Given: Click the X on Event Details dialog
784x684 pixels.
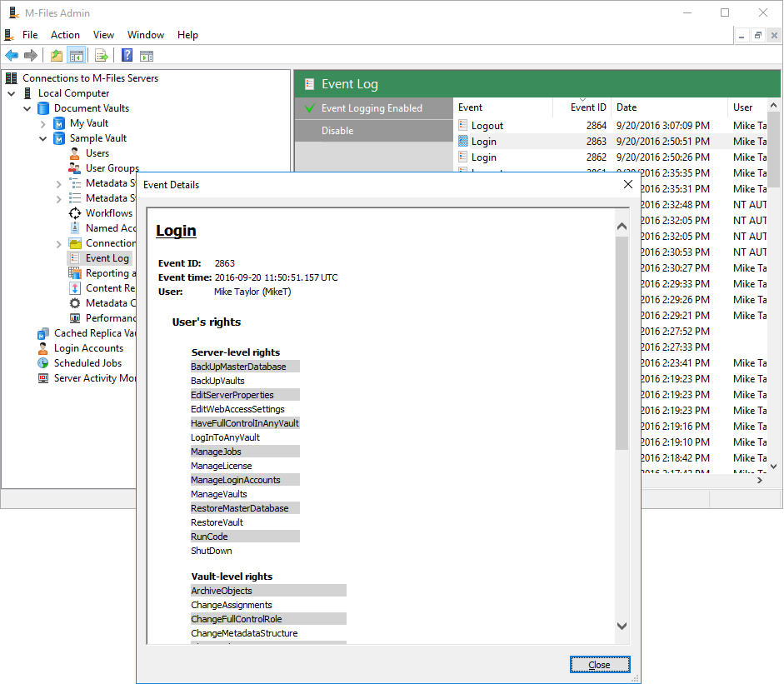Looking at the screenshot, I should [x=628, y=184].
